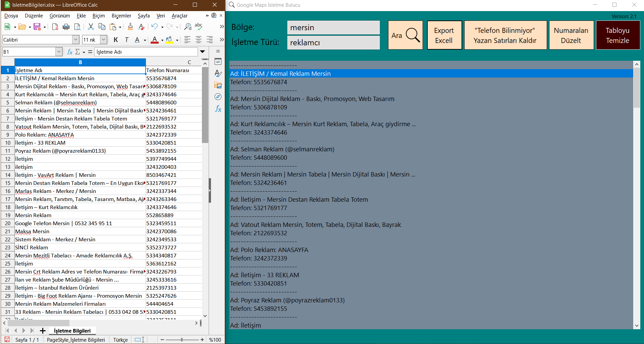Toggle Italic (T) formatting
The width and height of the screenshot is (644, 344).
(x=126, y=40)
